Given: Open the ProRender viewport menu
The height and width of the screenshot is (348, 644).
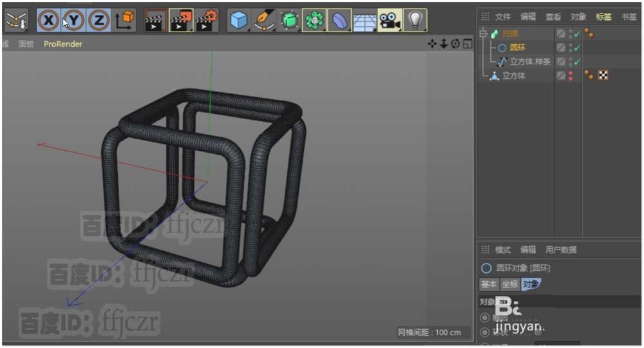Looking at the screenshot, I should 63,44.
